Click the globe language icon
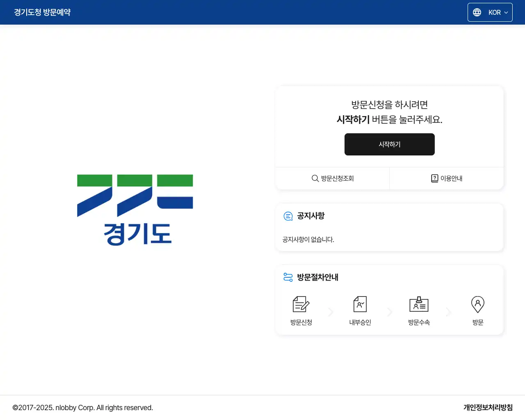 coord(477,12)
